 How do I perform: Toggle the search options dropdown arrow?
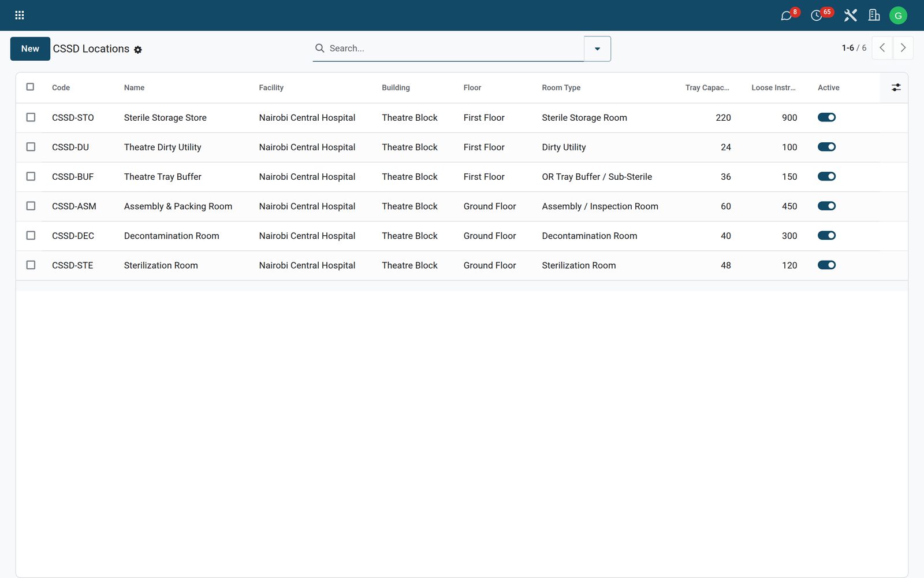click(597, 49)
